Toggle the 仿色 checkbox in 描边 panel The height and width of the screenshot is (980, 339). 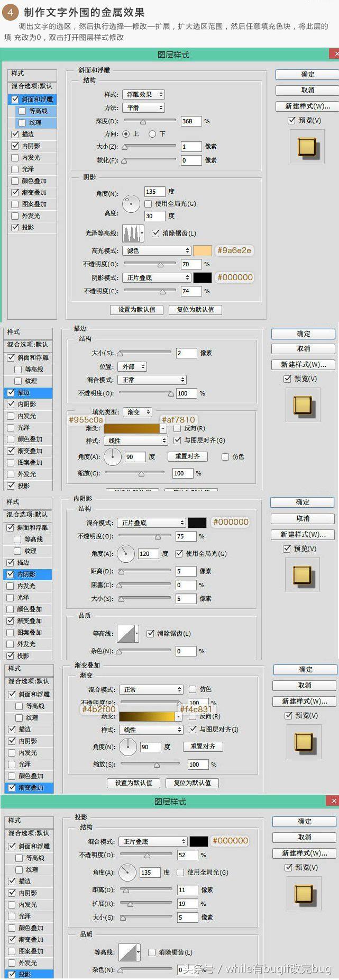pos(225,456)
